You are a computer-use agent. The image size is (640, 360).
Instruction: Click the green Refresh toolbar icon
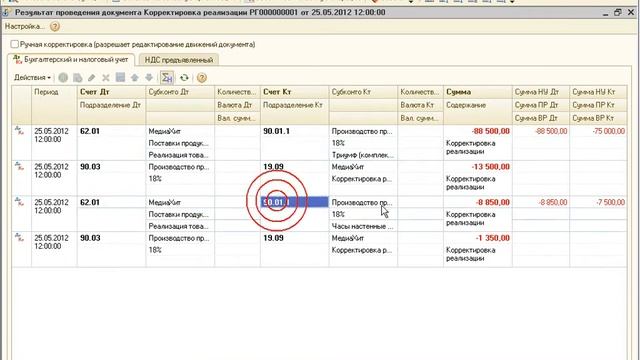[x=184, y=78]
